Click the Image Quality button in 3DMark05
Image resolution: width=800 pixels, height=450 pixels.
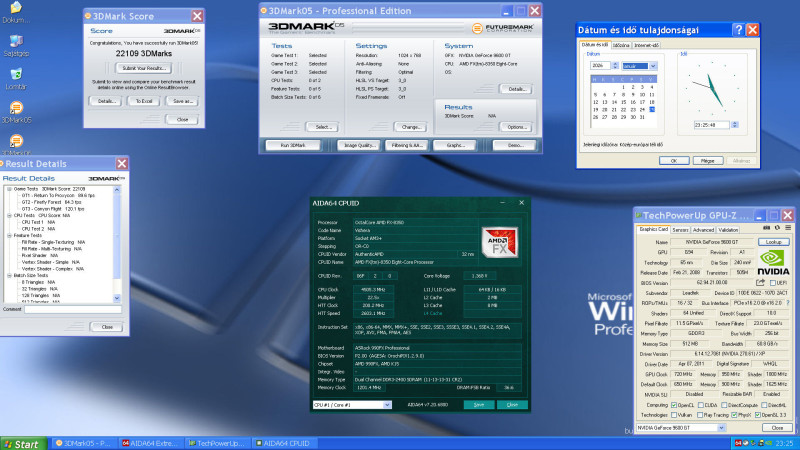359,145
